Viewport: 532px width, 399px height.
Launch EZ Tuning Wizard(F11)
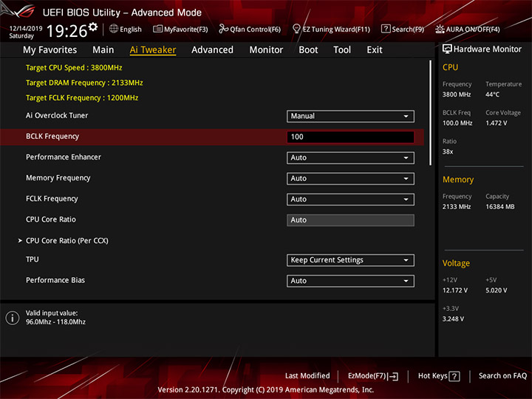(331, 29)
